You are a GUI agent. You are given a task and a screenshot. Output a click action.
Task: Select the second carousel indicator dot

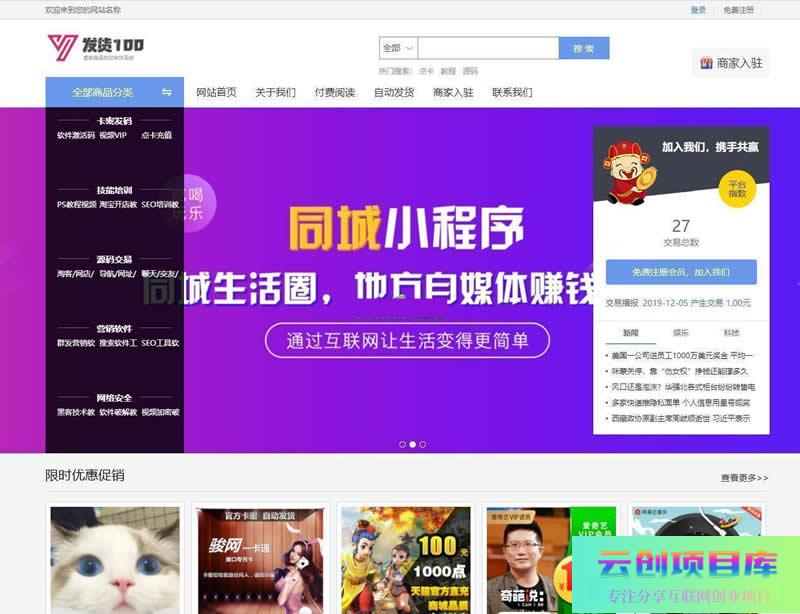coord(412,444)
